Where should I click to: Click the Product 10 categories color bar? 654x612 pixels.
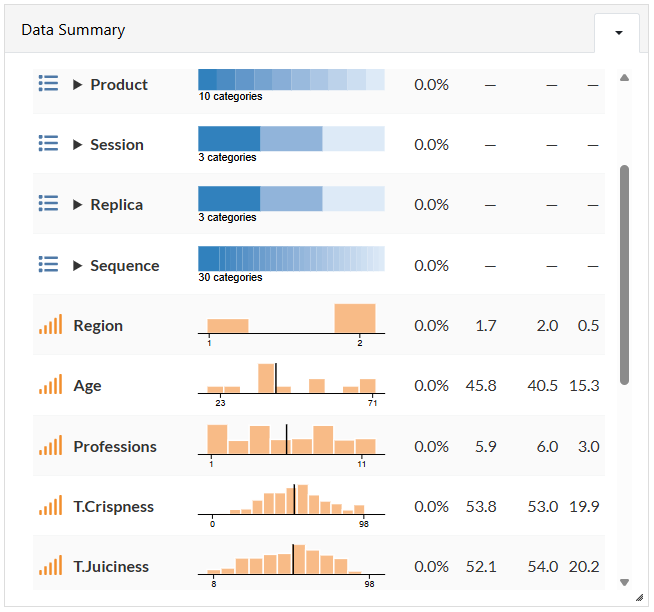point(291,80)
